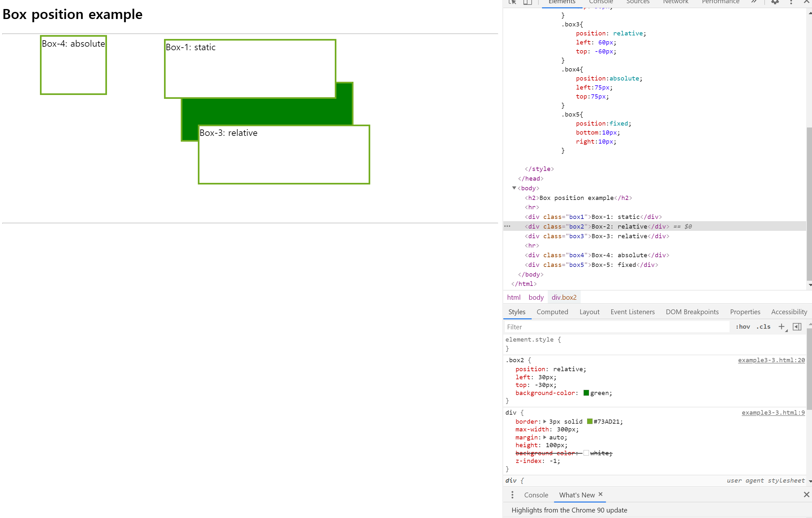Image resolution: width=812 pixels, height=518 pixels.
Task: Click the inspect element picker icon
Action: 512,2
